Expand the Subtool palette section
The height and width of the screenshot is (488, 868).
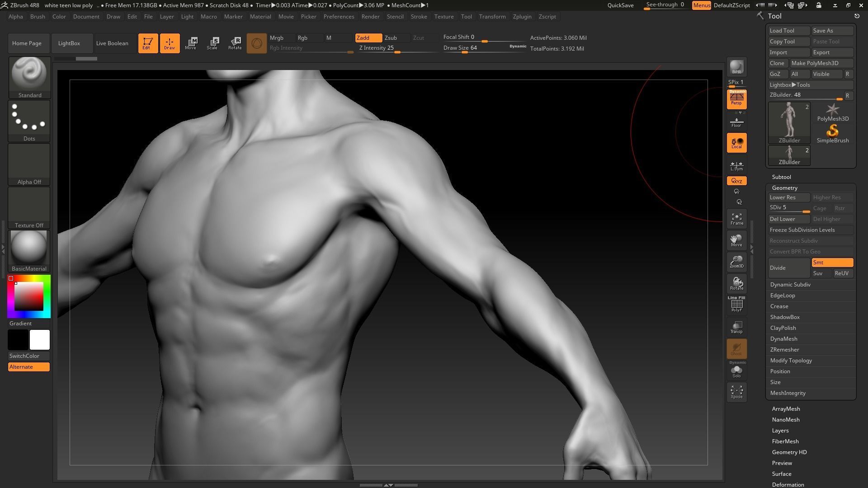781,177
